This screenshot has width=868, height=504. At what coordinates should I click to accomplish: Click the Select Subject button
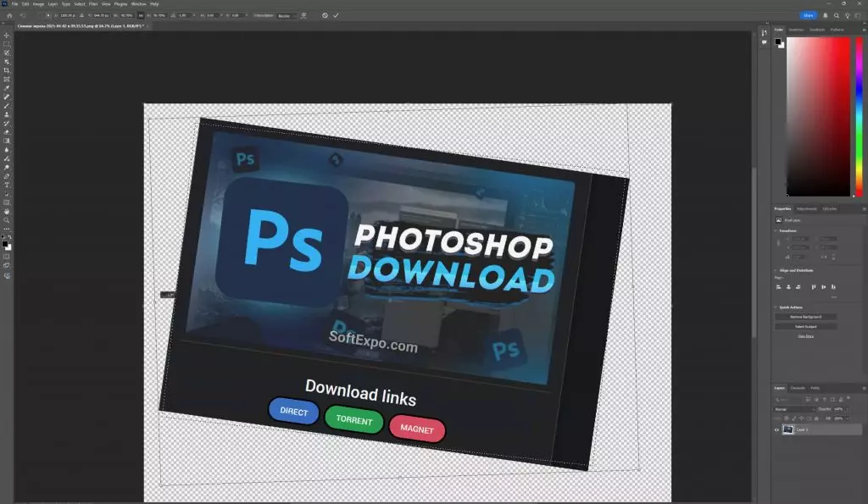(x=805, y=326)
